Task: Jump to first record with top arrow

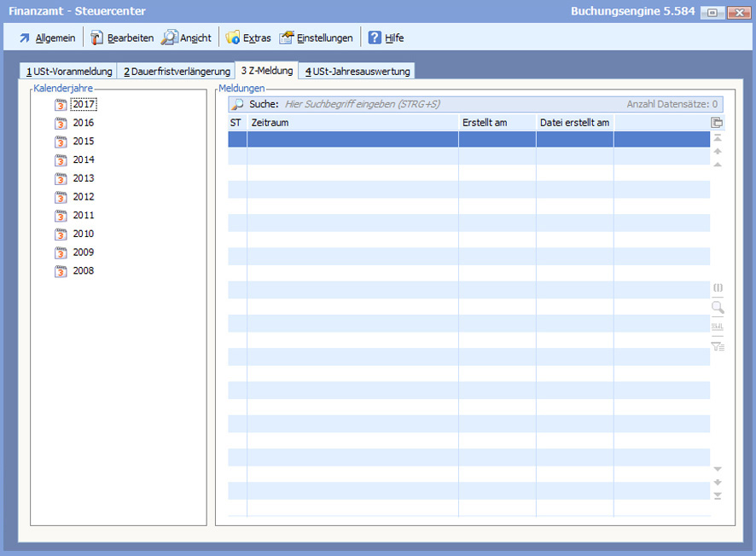Action: [x=718, y=137]
